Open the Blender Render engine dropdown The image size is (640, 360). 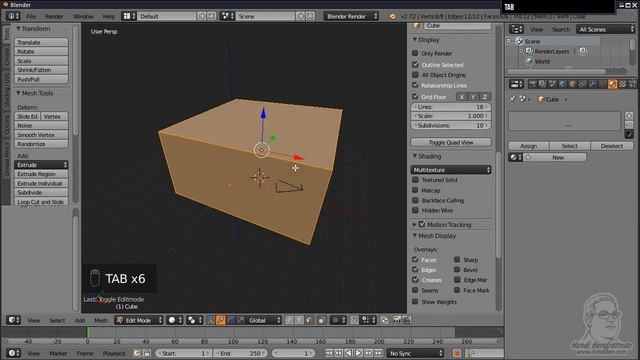(351, 16)
